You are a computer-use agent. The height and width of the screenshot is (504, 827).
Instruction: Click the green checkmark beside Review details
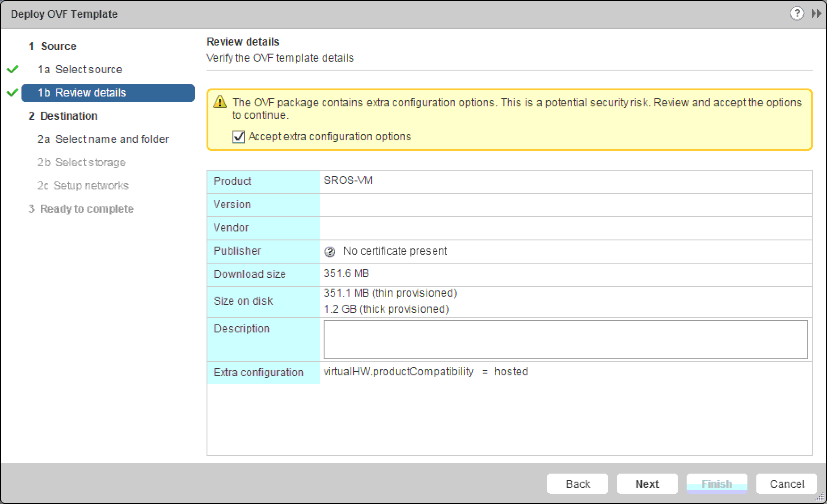[13, 92]
